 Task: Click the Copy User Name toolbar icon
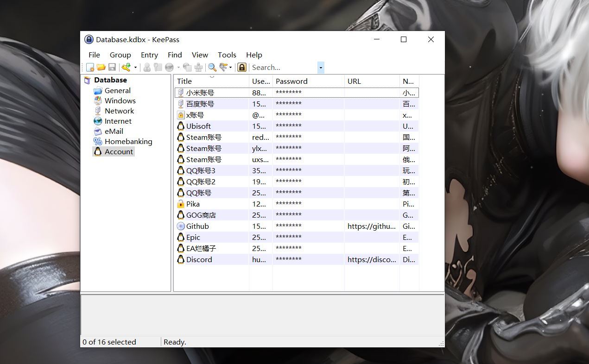(x=147, y=68)
